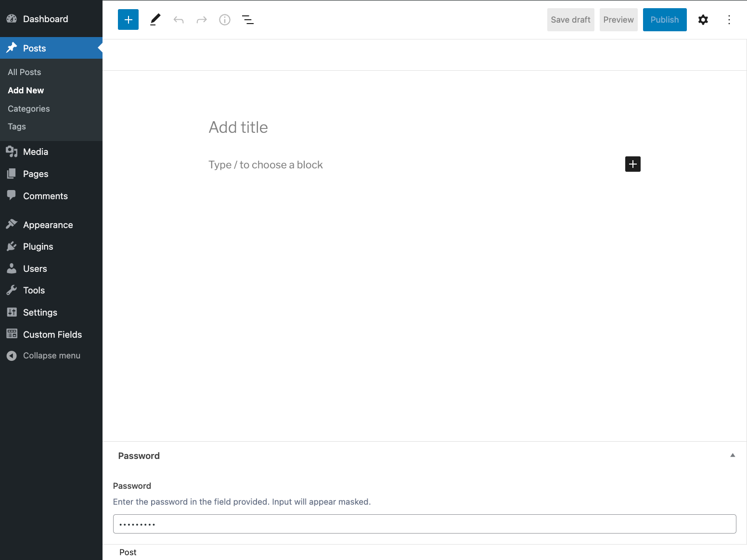Click the masked password input field
The width and height of the screenshot is (747, 560).
(425, 524)
